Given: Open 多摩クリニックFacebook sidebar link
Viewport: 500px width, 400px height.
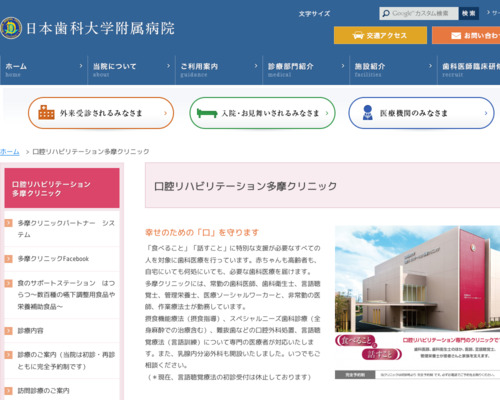Looking at the screenshot, I should (x=53, y=259).
